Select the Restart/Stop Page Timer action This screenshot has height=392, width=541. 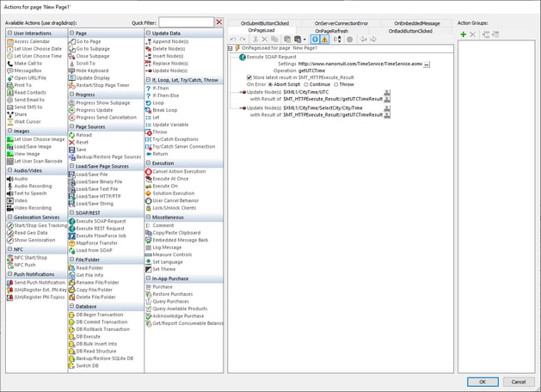pos(99,85)
